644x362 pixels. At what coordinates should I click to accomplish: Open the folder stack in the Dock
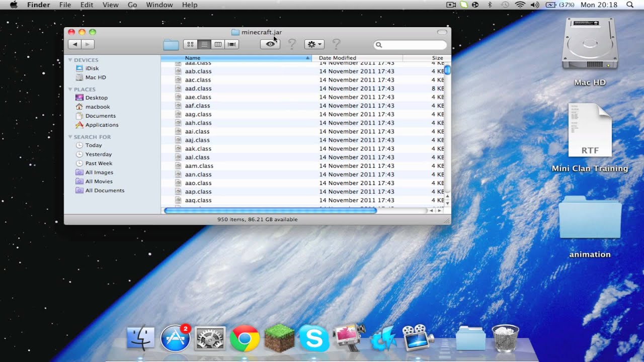(x=470, y=338)
